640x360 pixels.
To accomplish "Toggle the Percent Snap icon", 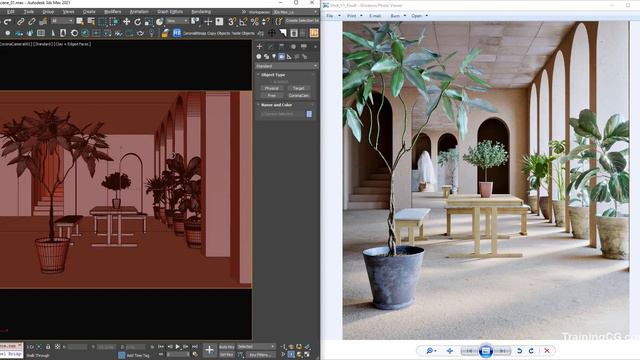I will [255, 22].
